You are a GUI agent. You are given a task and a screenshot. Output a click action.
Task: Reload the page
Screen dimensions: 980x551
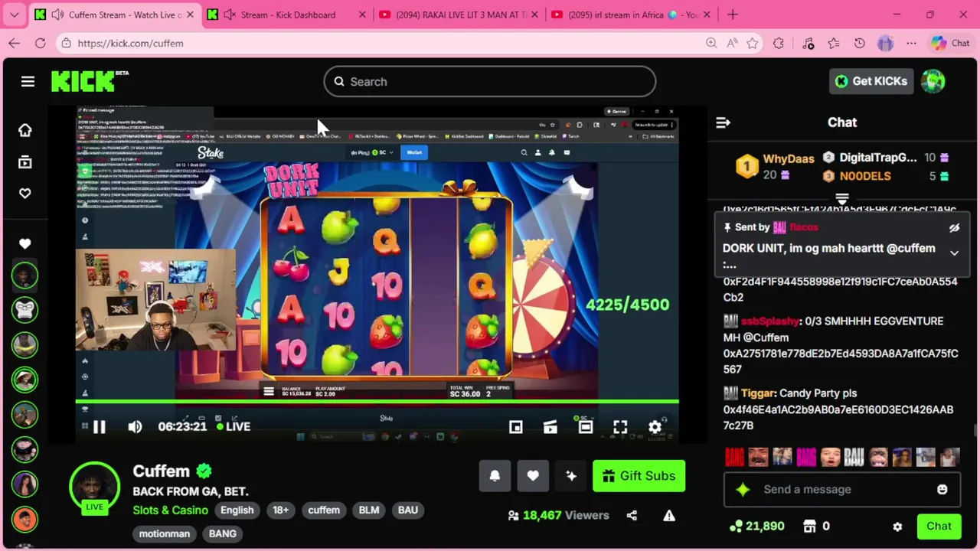pos(41,44)
